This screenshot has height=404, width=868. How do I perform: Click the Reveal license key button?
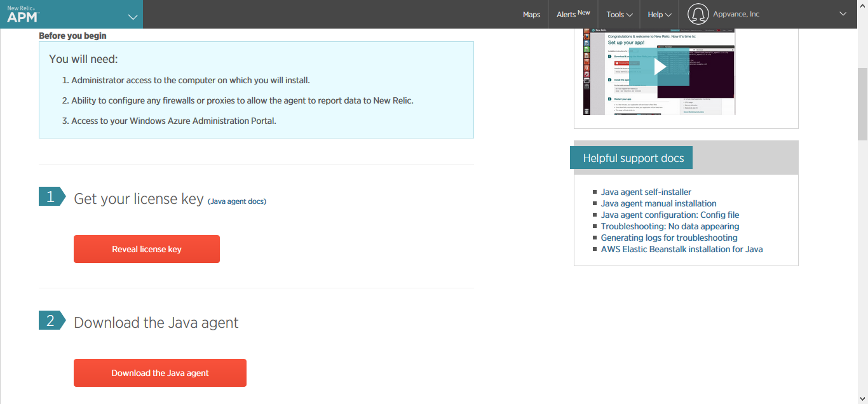147,249
